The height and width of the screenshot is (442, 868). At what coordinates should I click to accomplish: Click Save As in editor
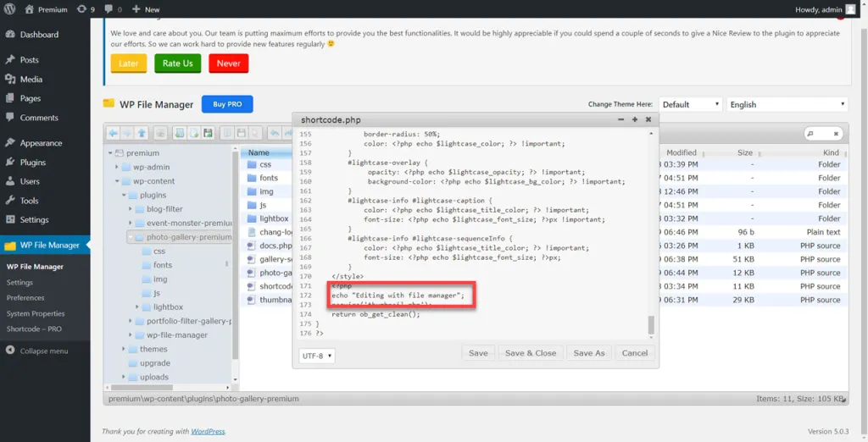[589, 353]
